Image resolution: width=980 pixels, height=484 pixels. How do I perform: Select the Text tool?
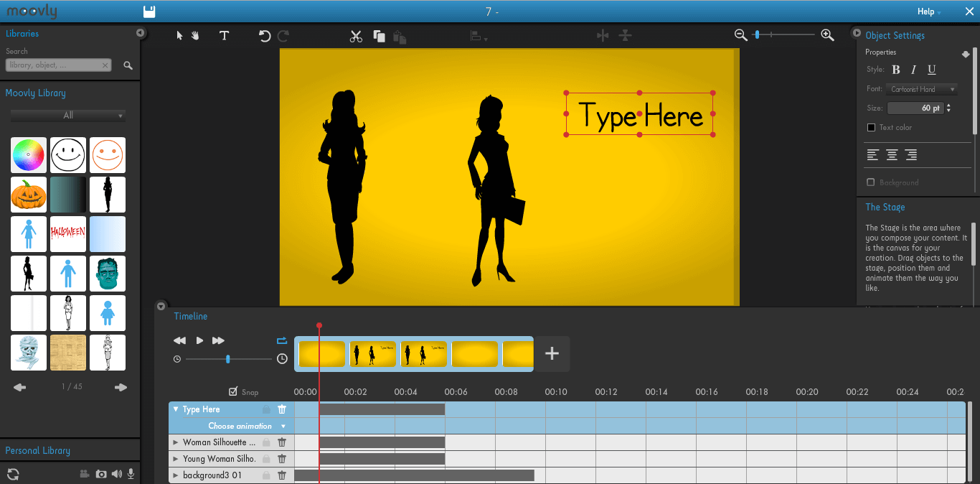(224, 36)
